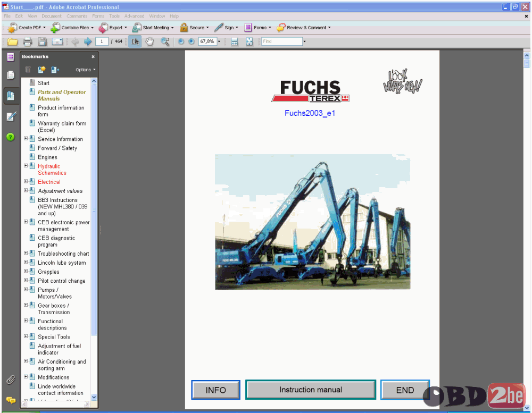
Task: Open the Advanced menu
Action: pyautogui.click(x=135, y=16)
